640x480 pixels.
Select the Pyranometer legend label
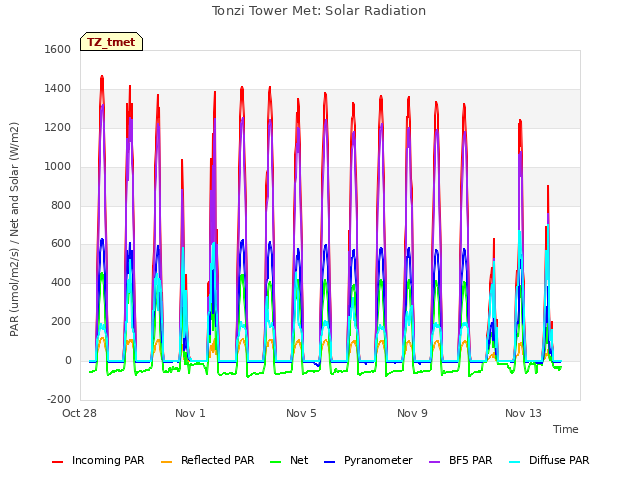click(x=378, y=460)
